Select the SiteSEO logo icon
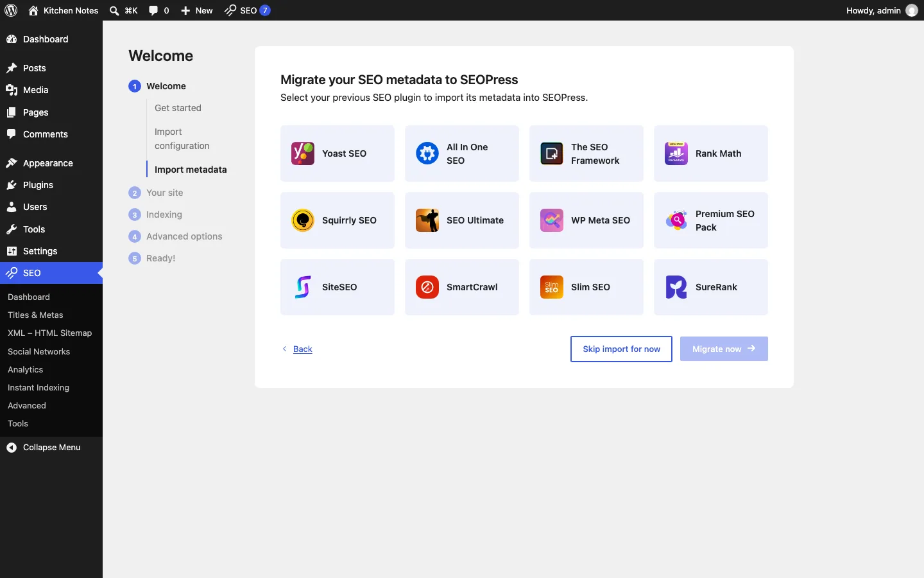 point(303,287)
